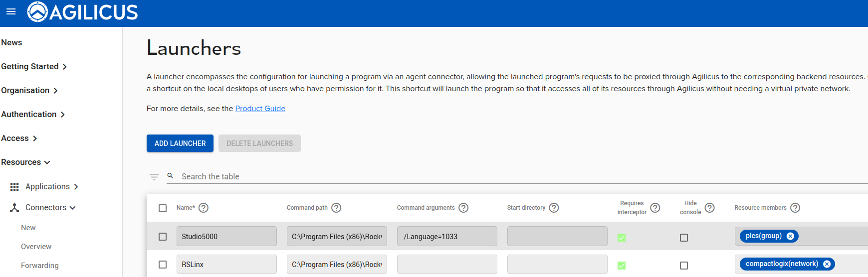Collapse the Resources section
This screenshot has height=277, width=868.
pyautogui.click(x=26, y=162)
